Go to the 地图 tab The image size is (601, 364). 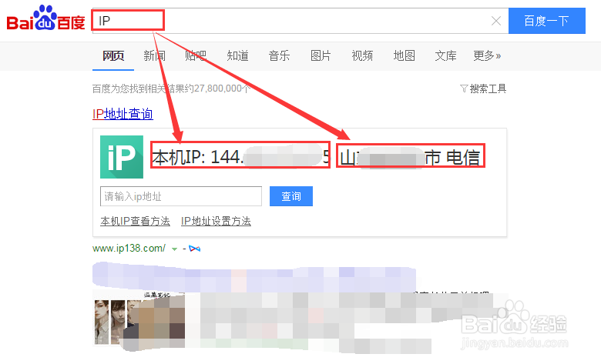(404, 56)
